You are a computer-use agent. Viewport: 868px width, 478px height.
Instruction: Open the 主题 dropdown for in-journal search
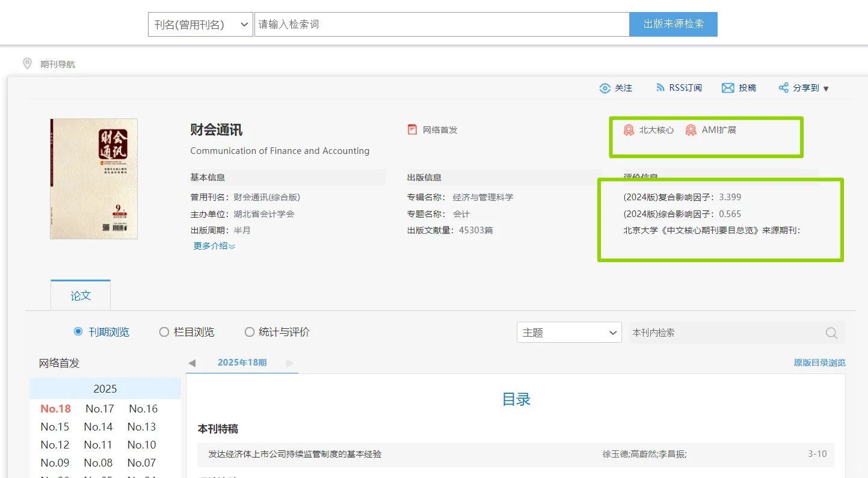click(x=569, y=332)
